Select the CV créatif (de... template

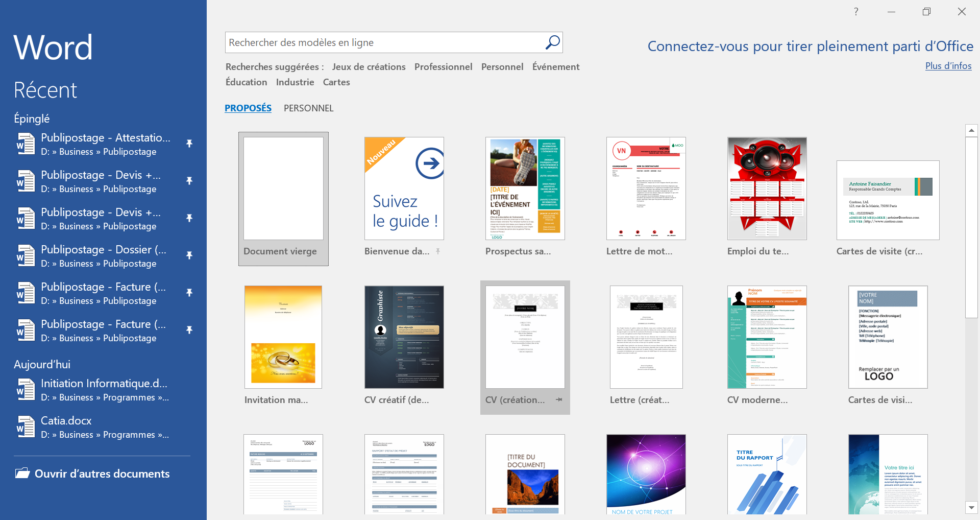coord(404,337)
